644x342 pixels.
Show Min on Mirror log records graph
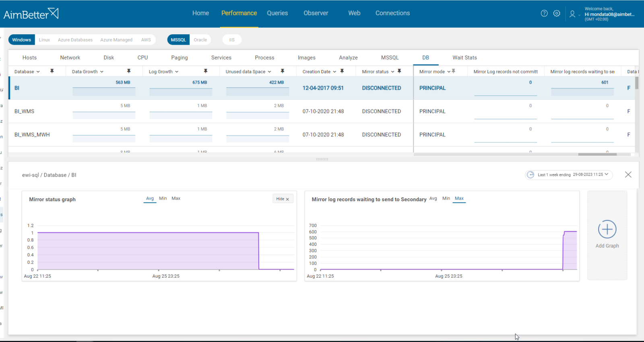(x=446, y=198)
